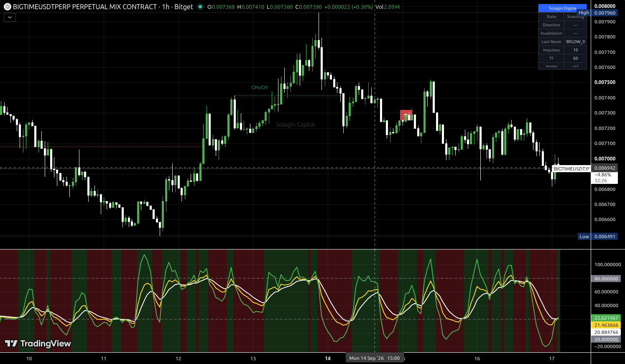The height and width of the screenshot is (364, 625).
Task: Click the Vol 2.09M readout
Action: 388,7
